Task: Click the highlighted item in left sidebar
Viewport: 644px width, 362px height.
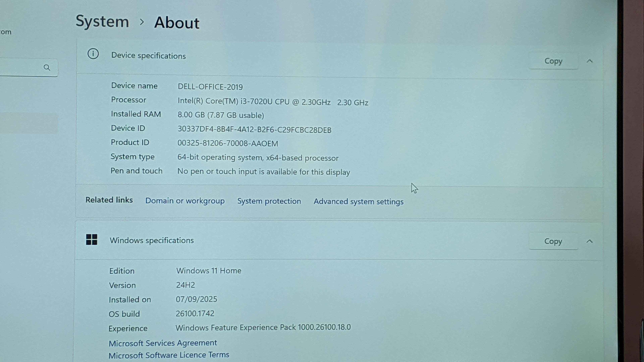Action: click(29, 123)
